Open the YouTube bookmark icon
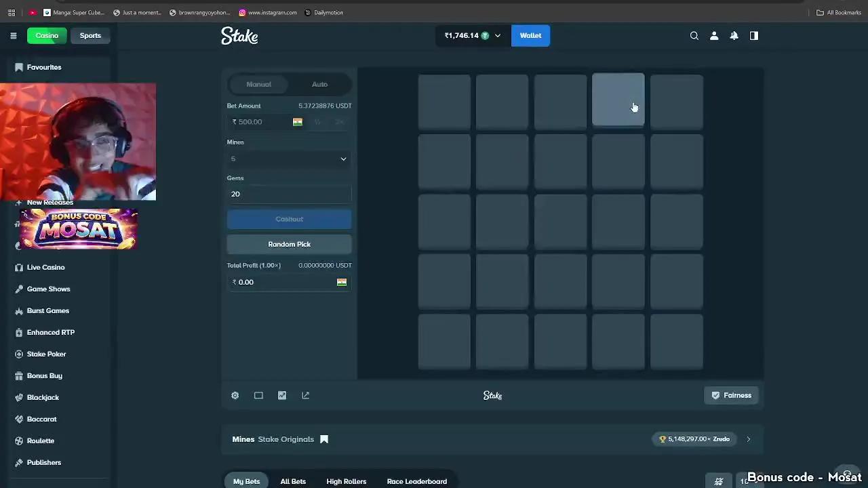Image resolution: width=868 pixels, height=488 pixels. click(32, 12)
